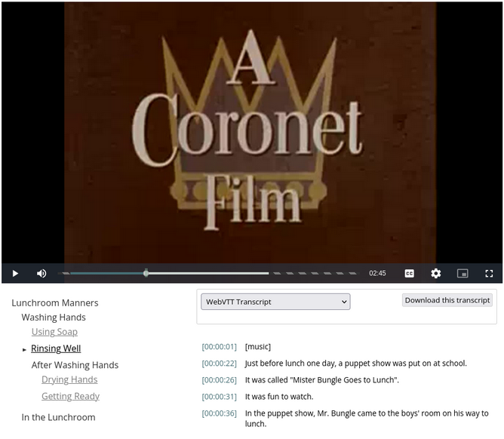
Task: Jump to Drying Hands section
Action: (69, 379)
